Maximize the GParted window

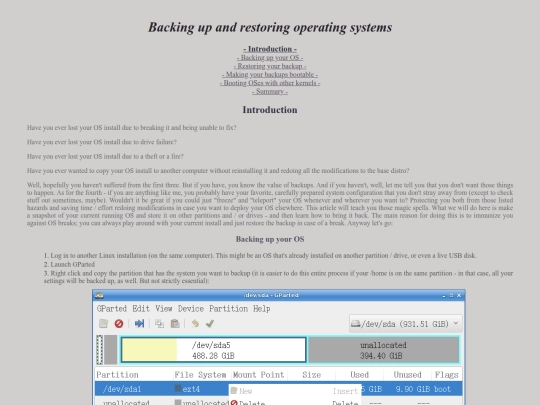pos(451,295)
